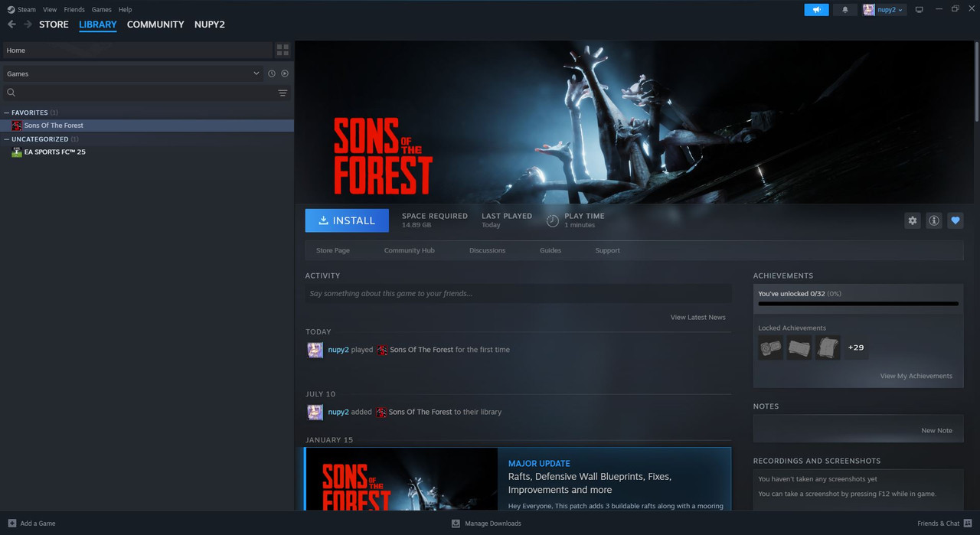This screenshot has width=980, height=535.
Task: Toggle favorite heart for Sons Of The Forest
Action: 955,220
